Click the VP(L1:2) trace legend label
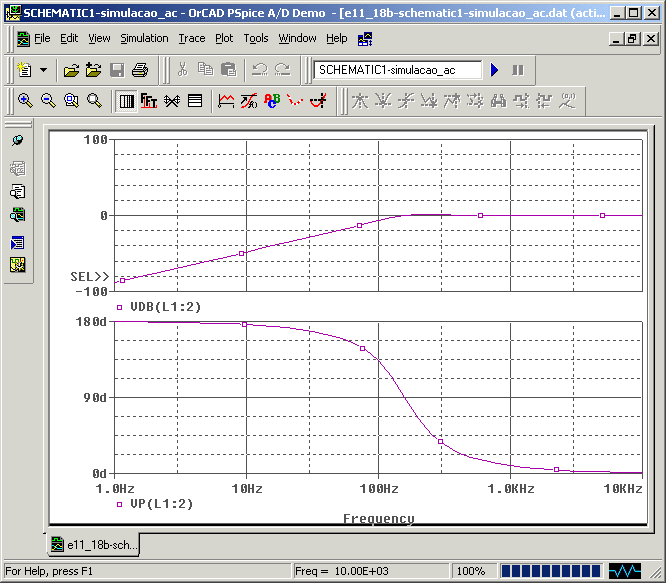Screen dimensions: 666x583 coord(162,505)
